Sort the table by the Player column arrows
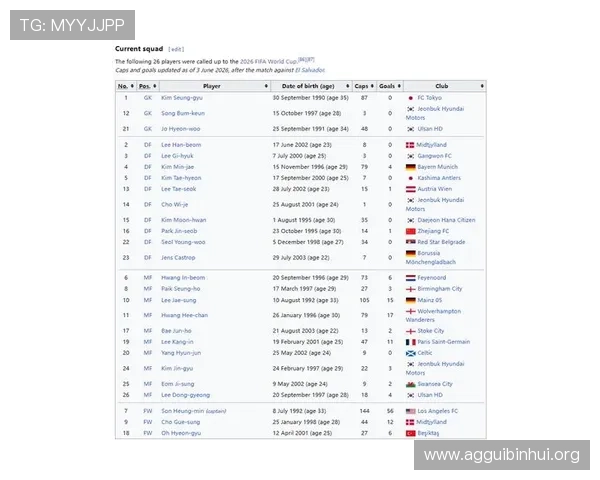 pyautogui.click(x=266, y=86)
